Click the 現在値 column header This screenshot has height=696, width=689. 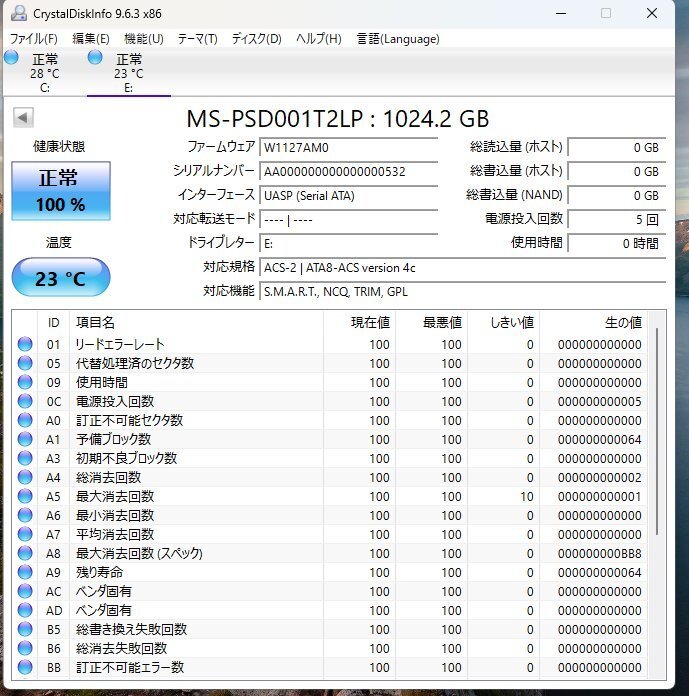(x=360, y=322)
